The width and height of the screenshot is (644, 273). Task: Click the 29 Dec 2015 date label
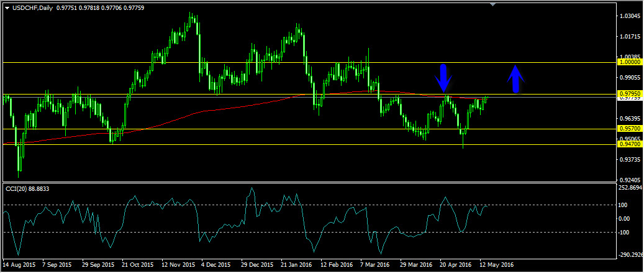click(x=257, y=265)
